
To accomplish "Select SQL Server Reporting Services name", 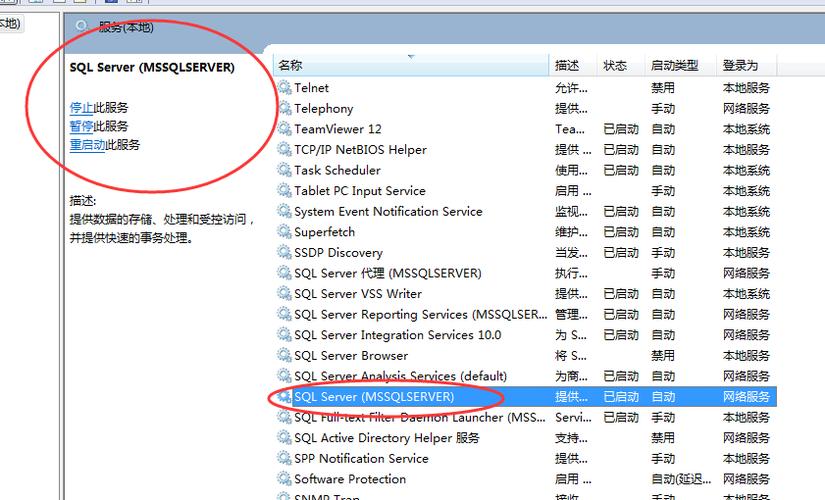I will [x=420, y=314].
